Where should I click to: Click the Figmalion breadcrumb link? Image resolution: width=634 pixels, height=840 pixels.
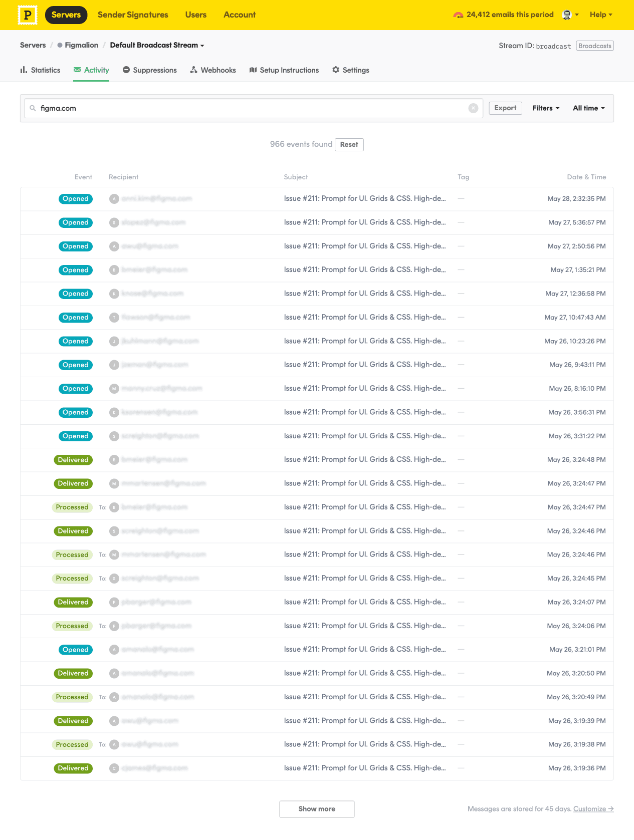point(81,45)
